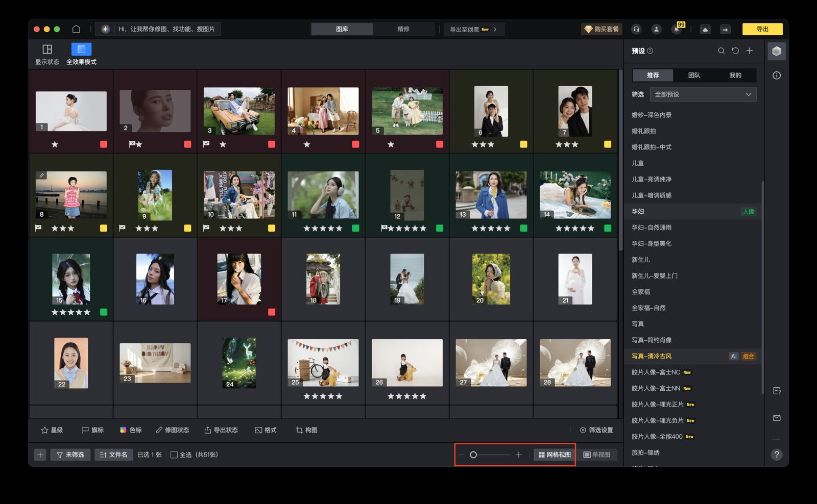Open notifications bell with 99 badge

coord(677,29)
